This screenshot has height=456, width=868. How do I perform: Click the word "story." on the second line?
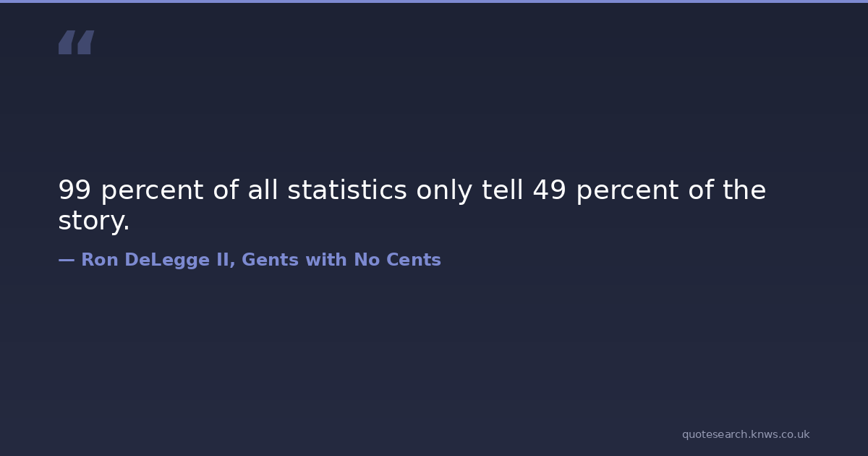(x=94, y=221)
